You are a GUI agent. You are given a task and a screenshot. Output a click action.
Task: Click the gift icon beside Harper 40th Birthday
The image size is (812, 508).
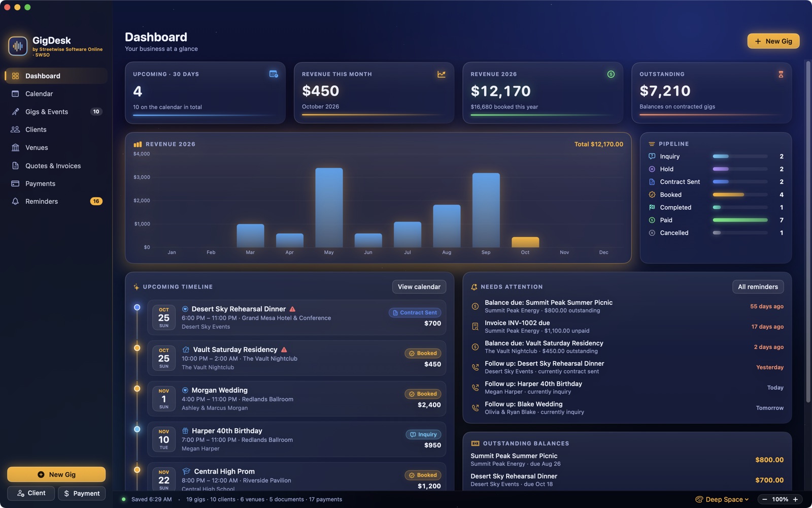pos(185,431)
